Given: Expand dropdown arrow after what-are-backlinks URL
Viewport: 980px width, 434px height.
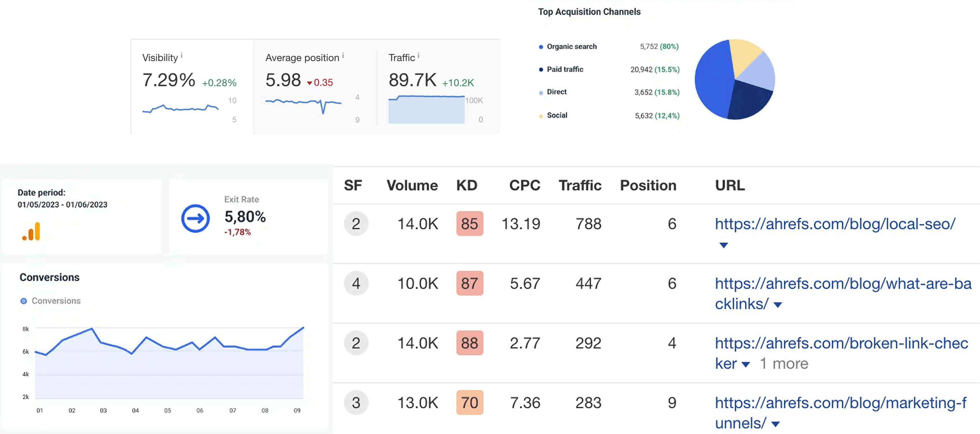Looking at the screenshot, I should click(778, 305).
